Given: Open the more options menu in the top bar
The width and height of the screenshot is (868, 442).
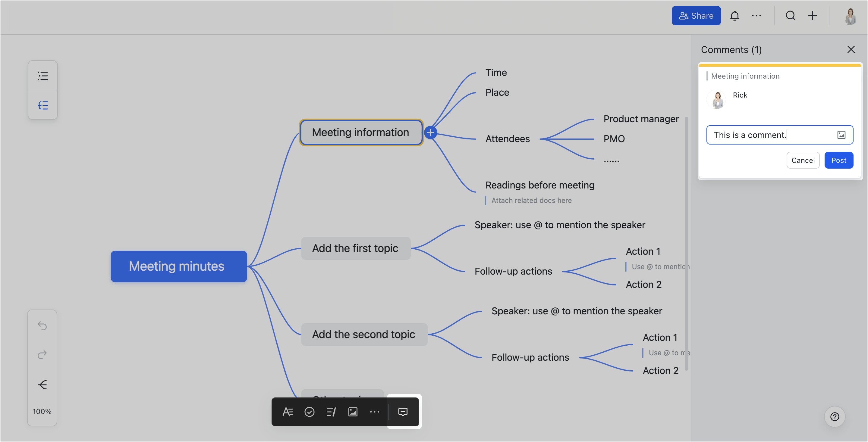Looking at the screenshot, I should (x=757, y=15).
